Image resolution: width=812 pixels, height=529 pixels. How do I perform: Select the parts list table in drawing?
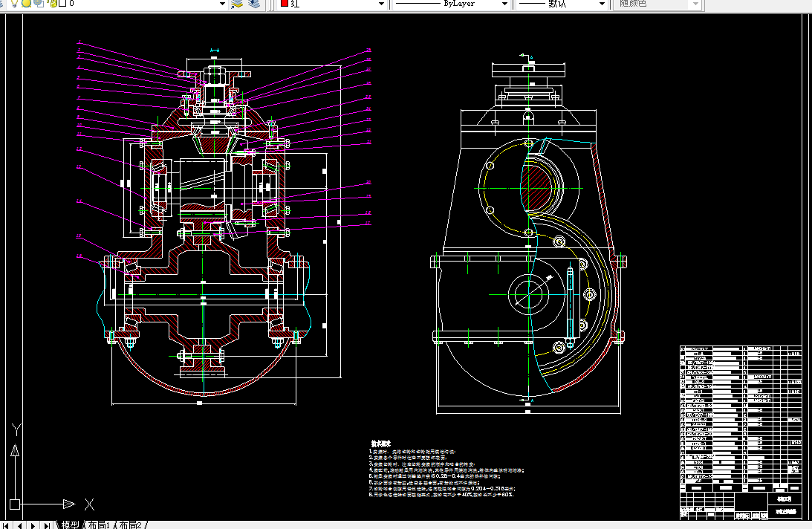pyautogui.click(x=741, y=418)
